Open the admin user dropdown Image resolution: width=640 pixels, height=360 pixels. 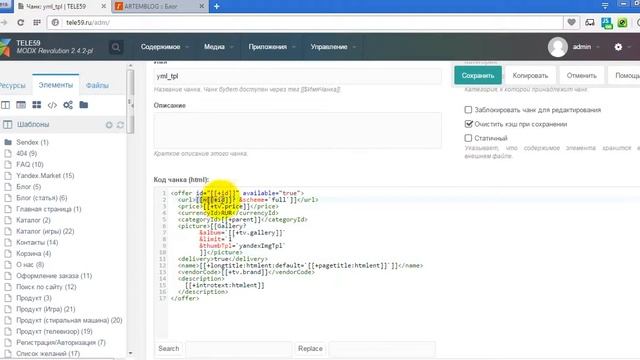pyautogui.click(x=586, y=47)
